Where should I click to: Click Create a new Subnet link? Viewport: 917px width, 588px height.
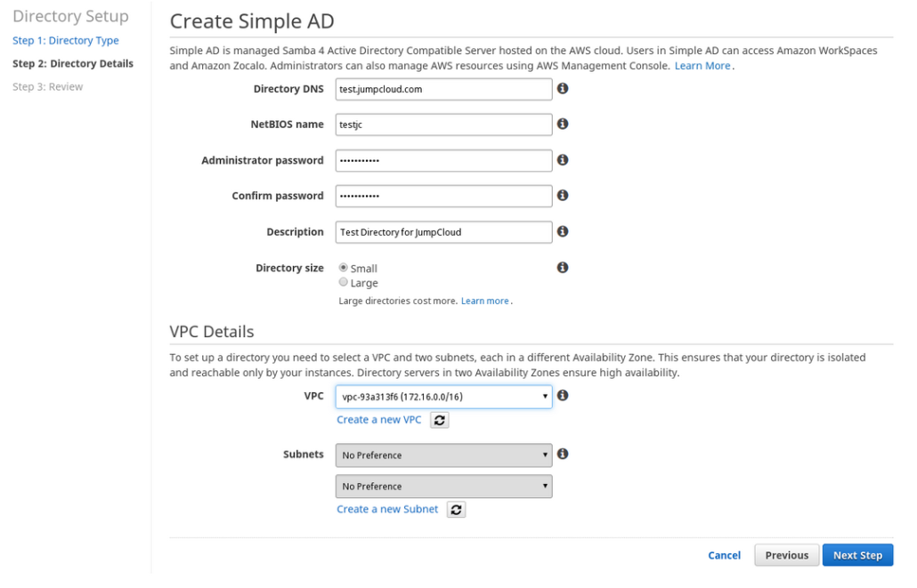point(387,509)
